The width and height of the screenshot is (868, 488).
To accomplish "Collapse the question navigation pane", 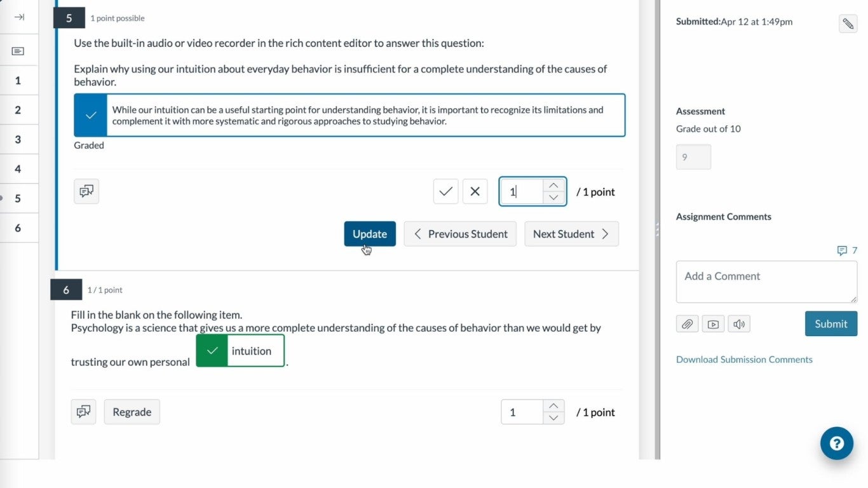I will tap(20, 18).
